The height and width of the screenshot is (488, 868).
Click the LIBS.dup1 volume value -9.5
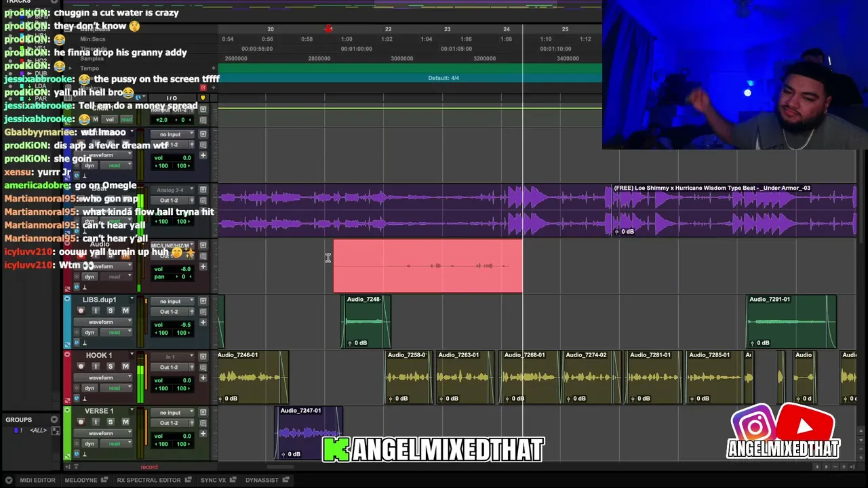point(186,325)
